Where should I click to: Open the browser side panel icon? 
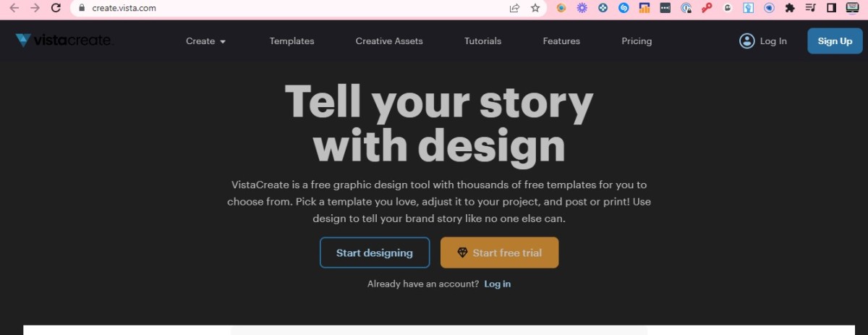click(x=832, y=9)
